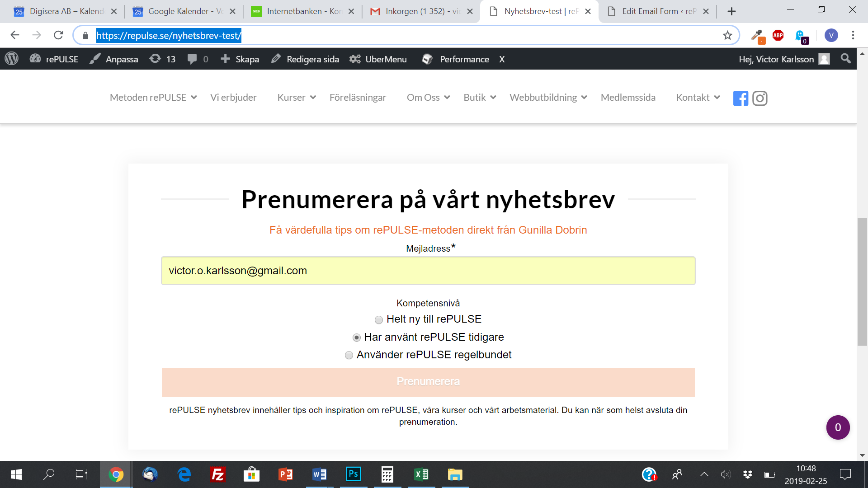Bookmark this page with the star icon
Image resolution: width=868 pixels, height=488 pixels.
[727, 35]
